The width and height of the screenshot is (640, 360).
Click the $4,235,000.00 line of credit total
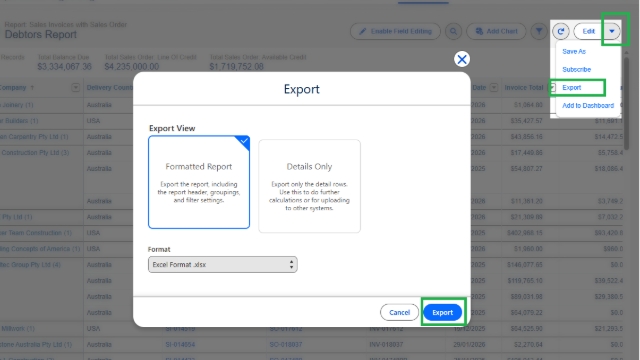tap(131, 67)
